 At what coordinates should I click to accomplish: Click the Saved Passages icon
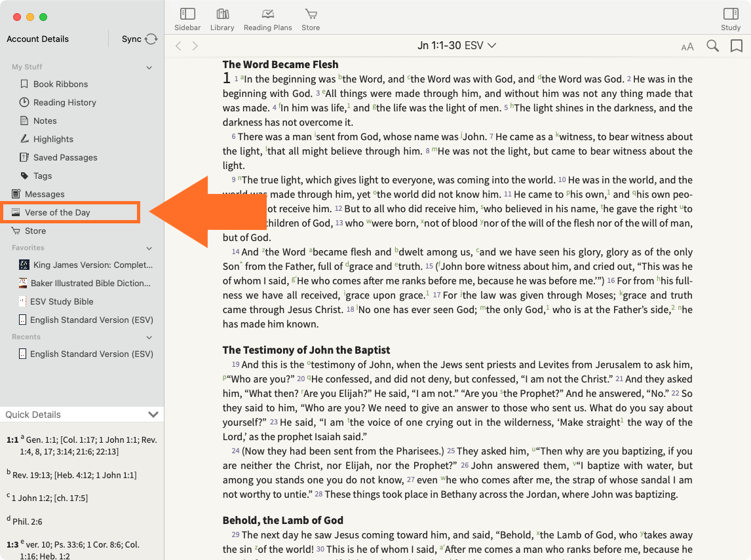click(x=24, y=157)
